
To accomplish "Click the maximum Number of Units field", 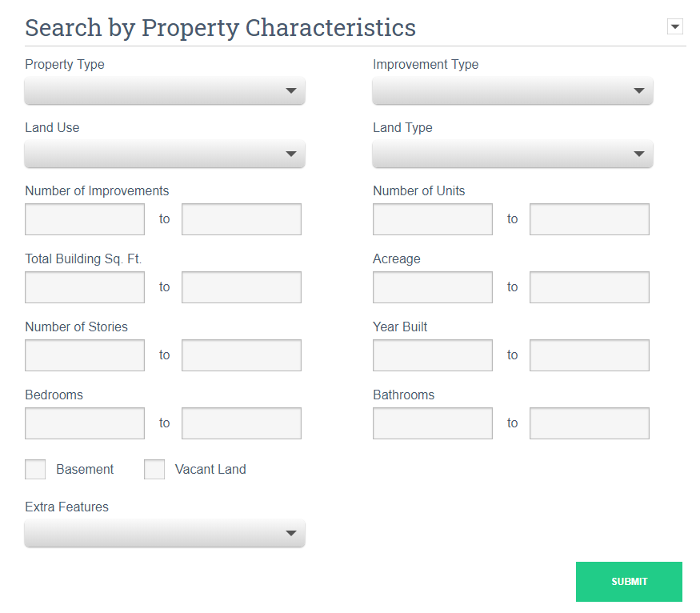I will [x=590, y=219].
